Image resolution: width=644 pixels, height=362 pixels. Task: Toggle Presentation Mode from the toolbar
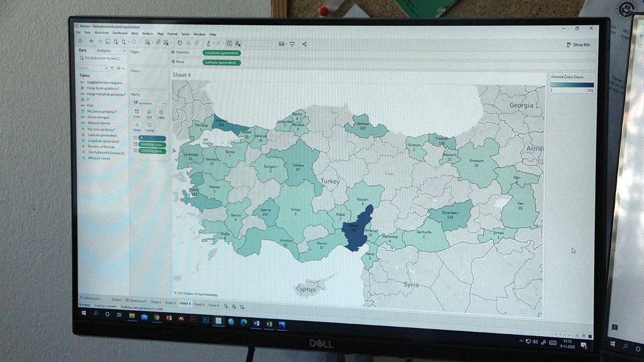293,42
